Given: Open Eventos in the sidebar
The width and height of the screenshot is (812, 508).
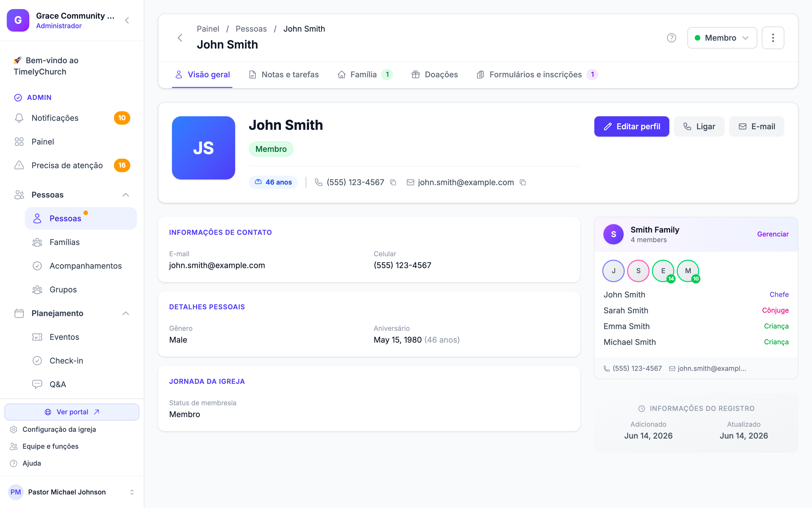Looking at the screenshot, I should (x=81, y=337).
